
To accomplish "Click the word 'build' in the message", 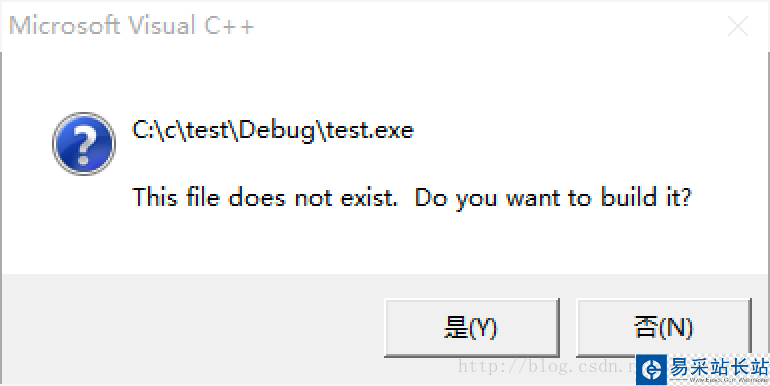I will tap(629, 197).
